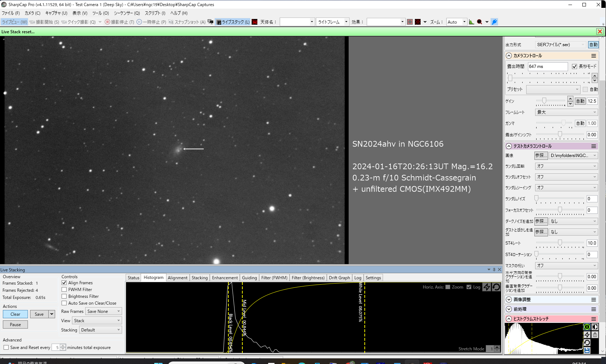This screenshot has width=606, height=364.
Task: Close the Live Stack reset notification bar
Action: 600,31
